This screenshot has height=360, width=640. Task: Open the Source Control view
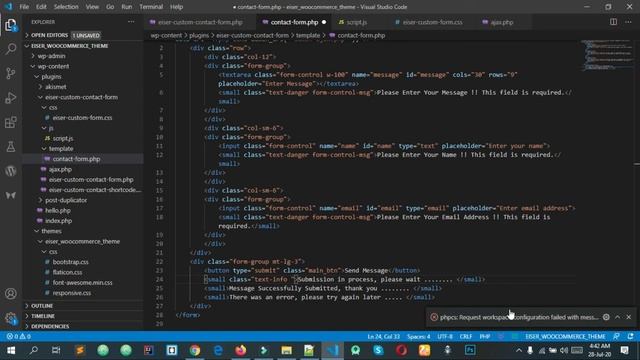[x=11, y=73]
